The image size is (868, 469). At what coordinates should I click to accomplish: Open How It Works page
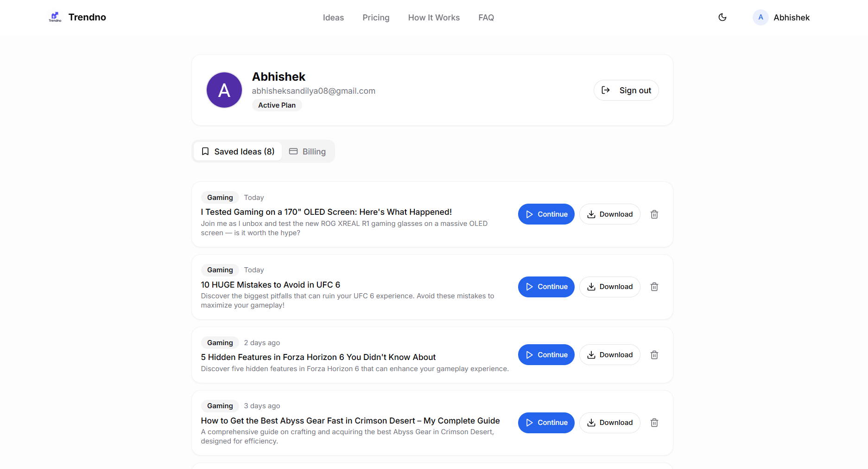coord(434,18)
